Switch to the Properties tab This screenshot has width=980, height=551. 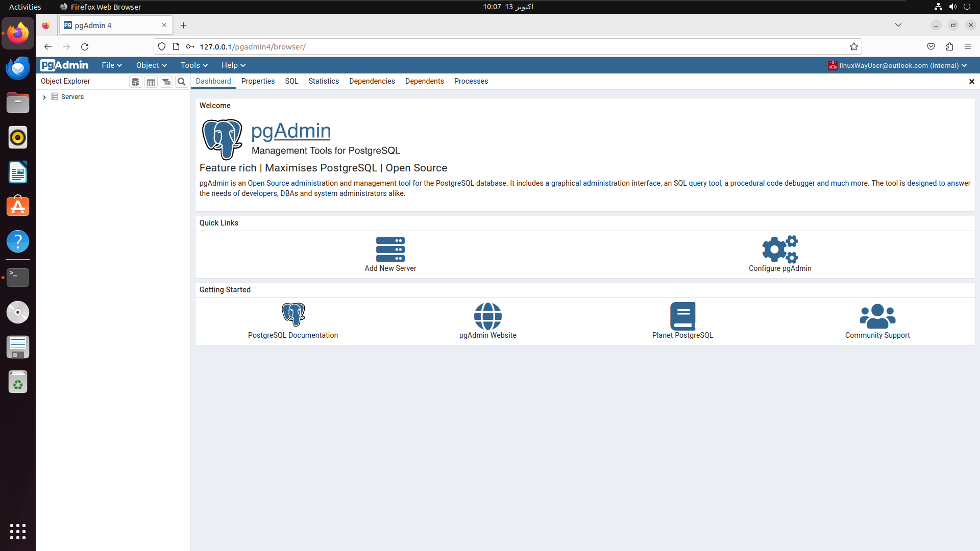(x=258, y=81)
